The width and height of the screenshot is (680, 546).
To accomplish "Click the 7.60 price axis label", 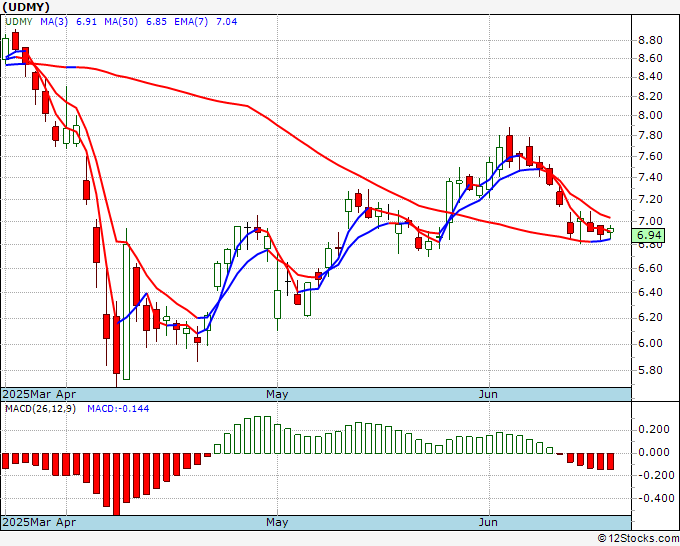I will click(x=650, y=156).
